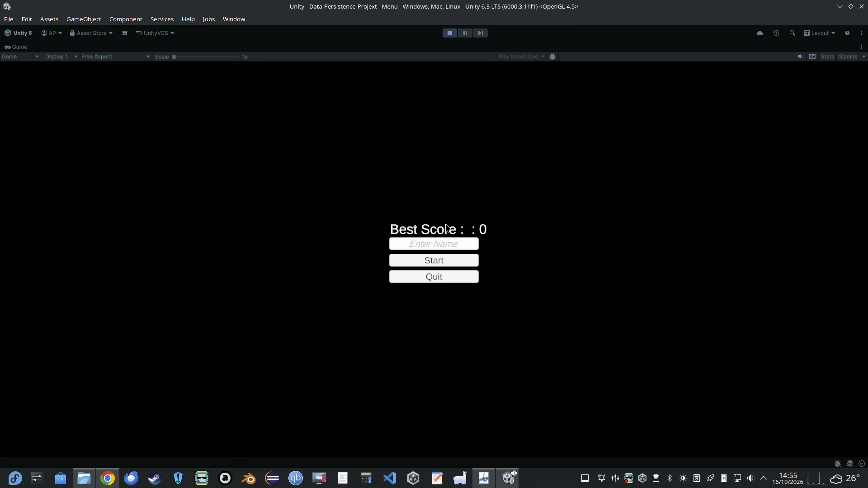This screenshot has height=488, width=868.
Task: Click the Unity 6 button
Action: 19,33
